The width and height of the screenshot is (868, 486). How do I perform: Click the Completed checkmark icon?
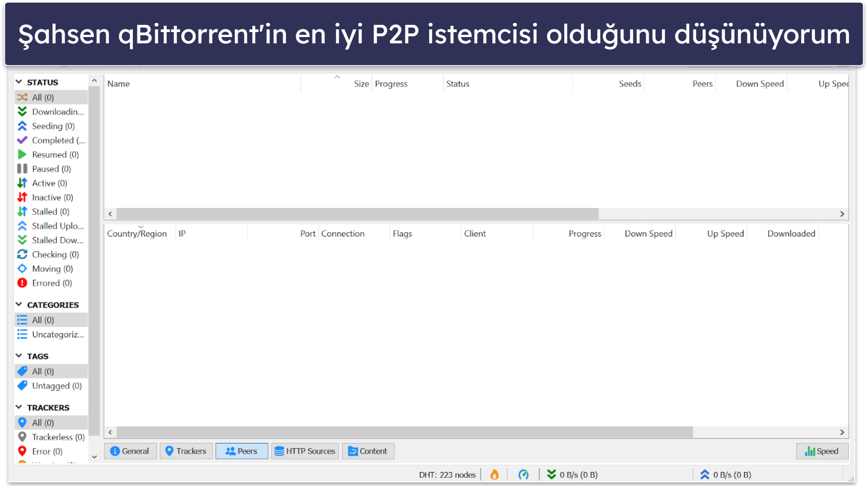(x=22, y=140)
